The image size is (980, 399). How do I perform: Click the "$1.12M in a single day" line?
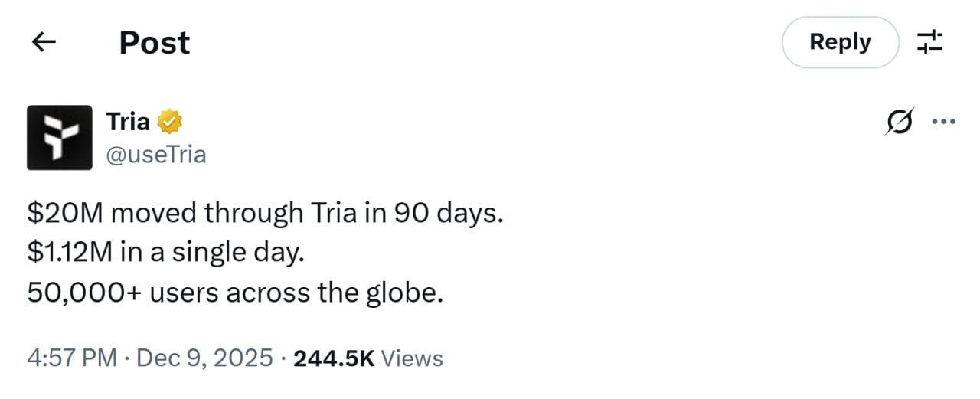pos(165,253)
